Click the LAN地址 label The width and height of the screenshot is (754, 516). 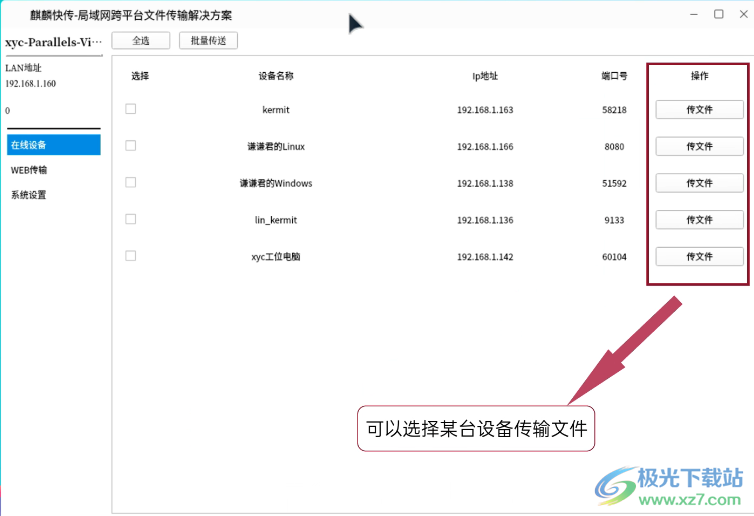pyautogui.click(x=24, y=68)
